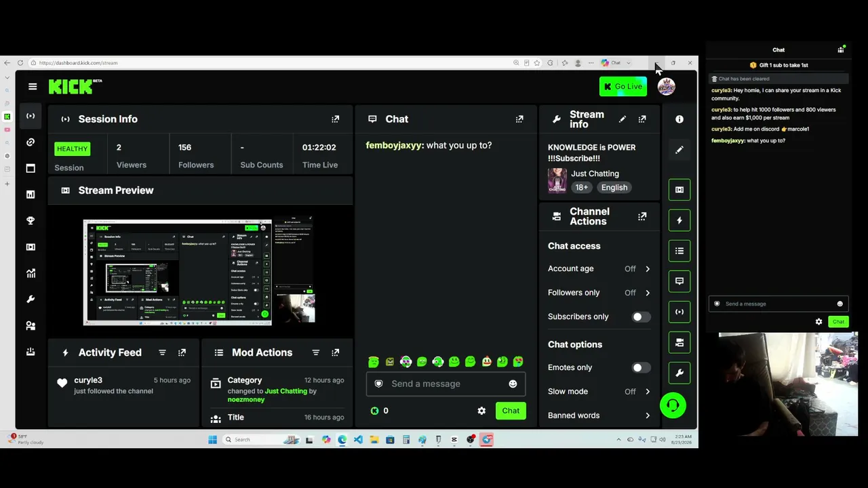Click the Just Chatting category thumbnail

tap(557, 180)
